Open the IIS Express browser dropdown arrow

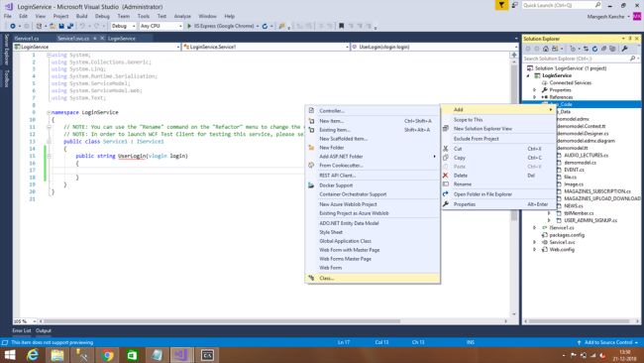coord(258,26)
